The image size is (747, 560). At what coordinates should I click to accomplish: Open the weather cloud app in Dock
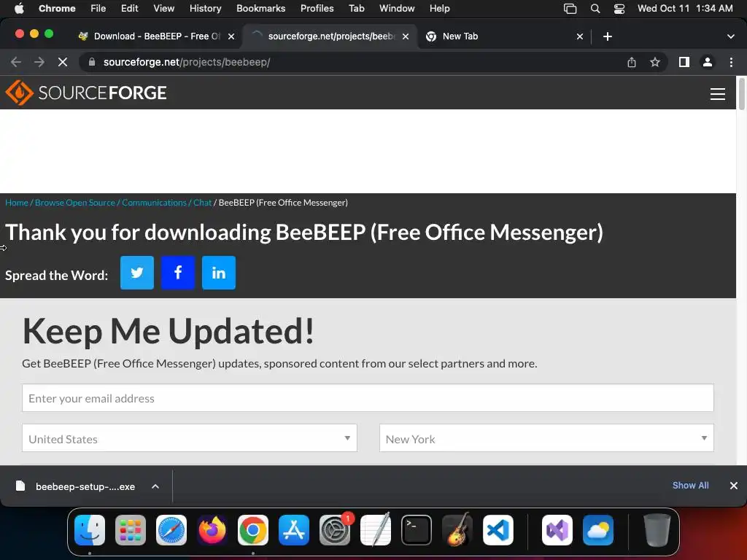pyautogui.click(x=598, y=530)
